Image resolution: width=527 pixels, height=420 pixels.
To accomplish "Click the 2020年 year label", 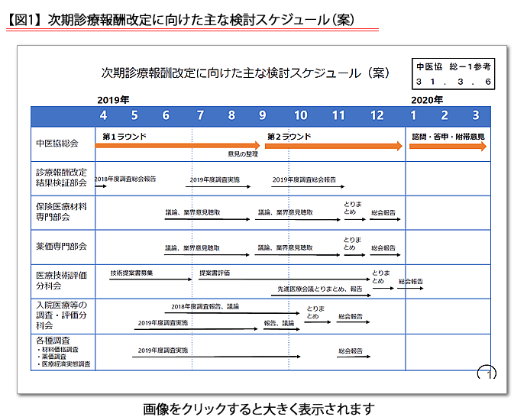I will point(427,100).
